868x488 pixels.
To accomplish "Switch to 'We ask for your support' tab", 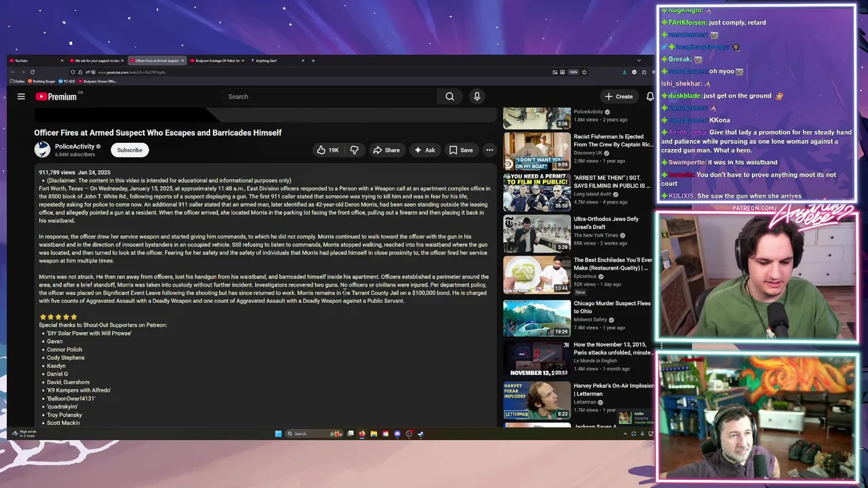I will click(96, 60).
